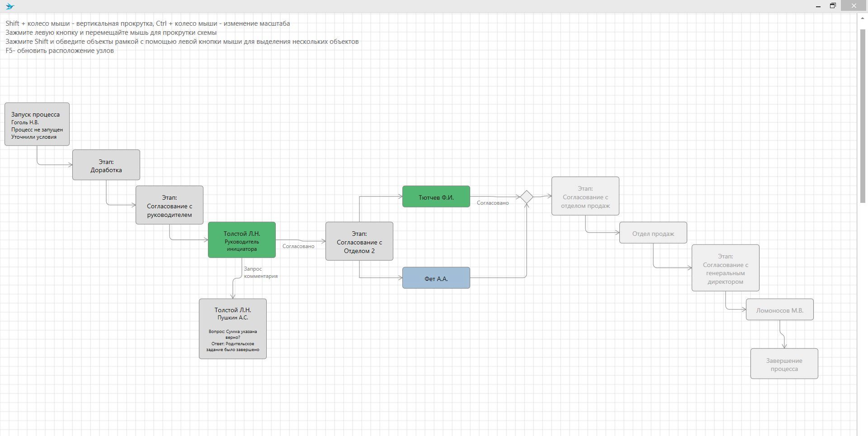Restore down the window

833,6
